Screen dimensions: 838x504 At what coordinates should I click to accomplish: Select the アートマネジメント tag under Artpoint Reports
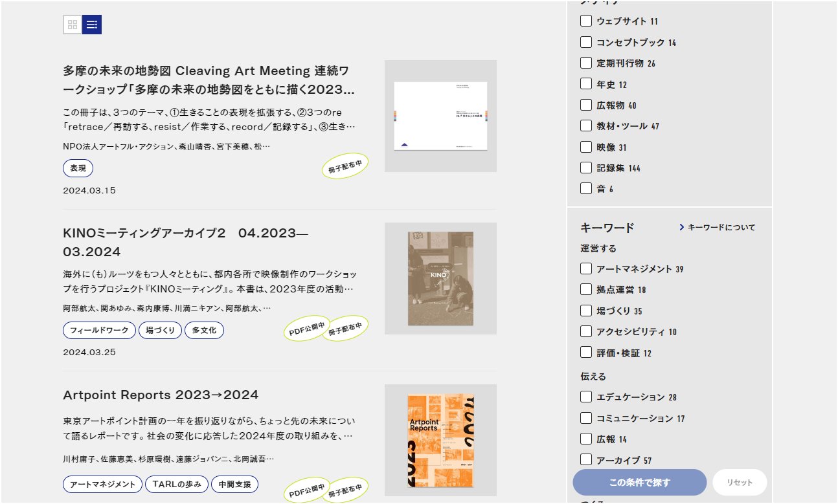pos(102,485)
